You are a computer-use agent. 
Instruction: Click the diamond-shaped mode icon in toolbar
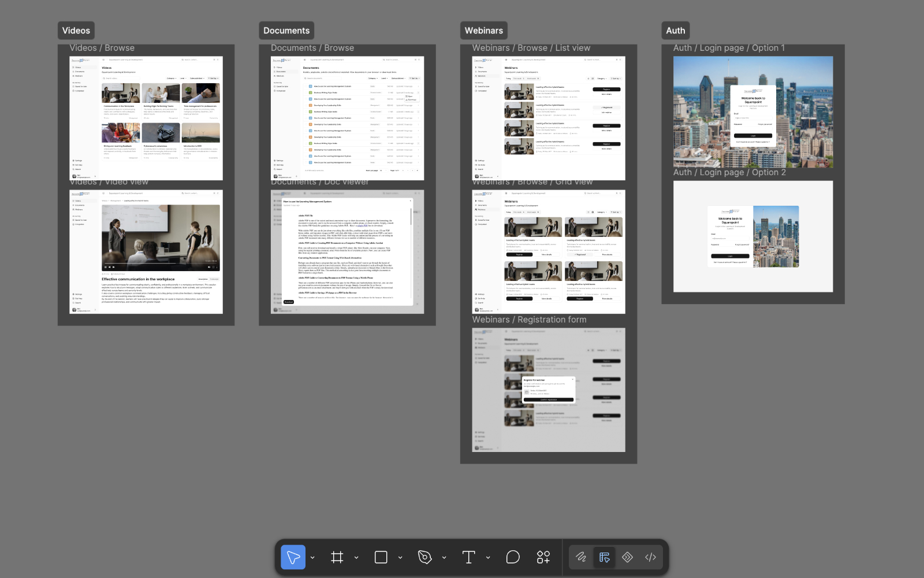[x=628, y=557]
